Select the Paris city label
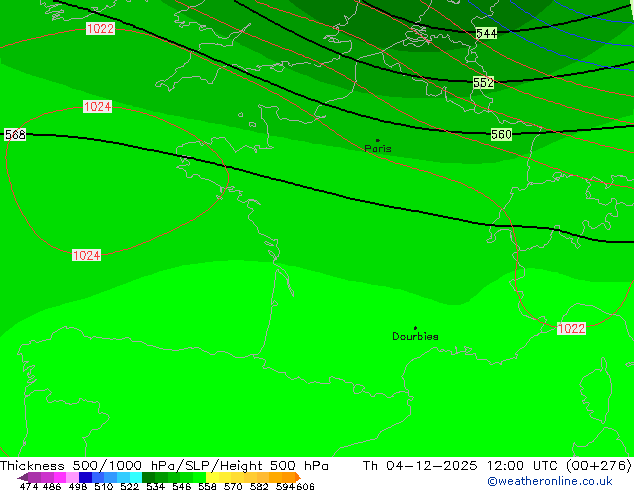Image resolution: width=634 pixels, height=490 pixels. coord(378,149)
